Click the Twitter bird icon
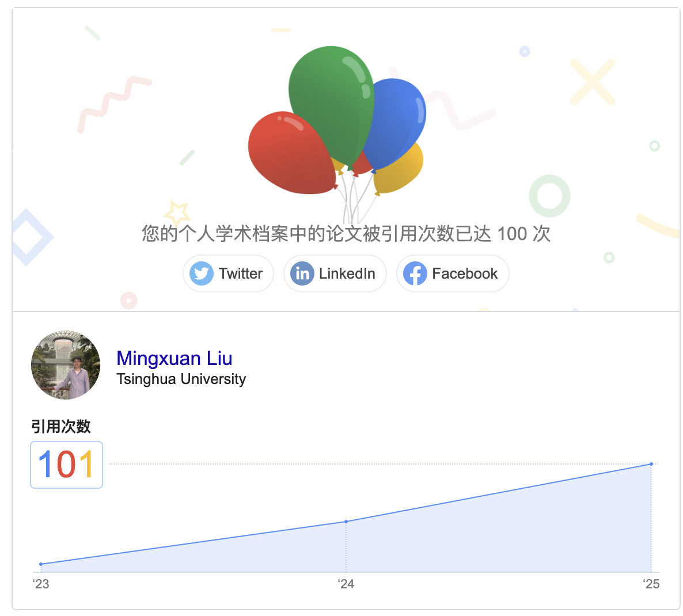 pyautogui.click(x=201, y=273)
